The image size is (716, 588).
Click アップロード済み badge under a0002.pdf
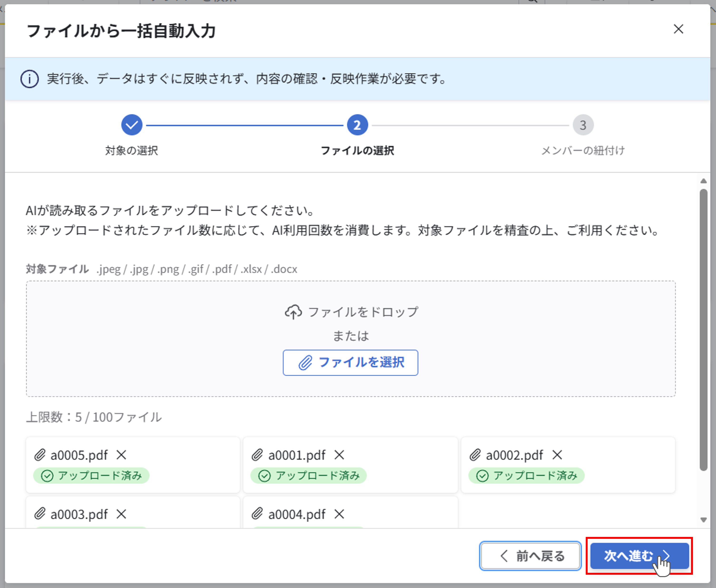point(526,476)
